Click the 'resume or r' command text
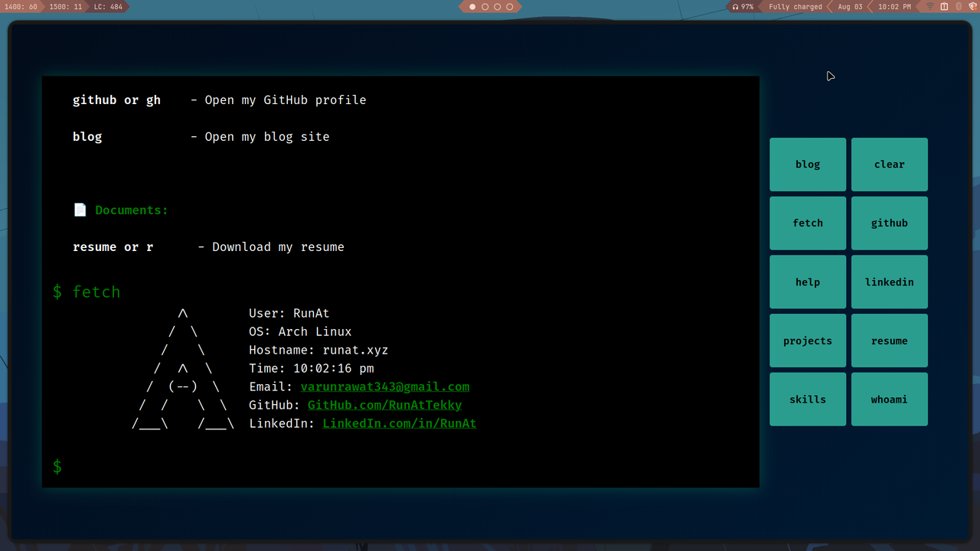The height and width of the screenshot is (551, 980). click(113, 247)
